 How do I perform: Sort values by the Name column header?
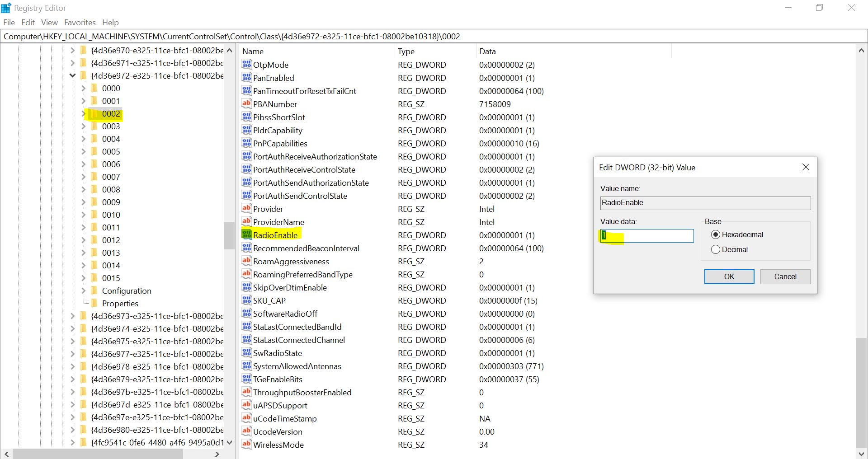316,51
